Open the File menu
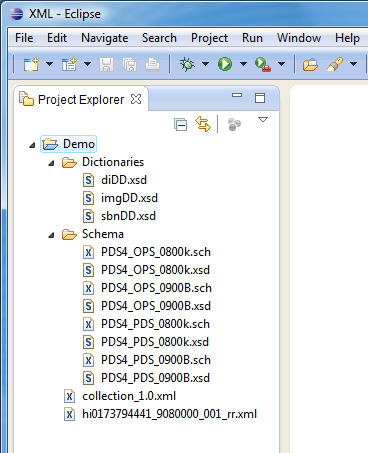The image size is (368, 453). (24, 38)
